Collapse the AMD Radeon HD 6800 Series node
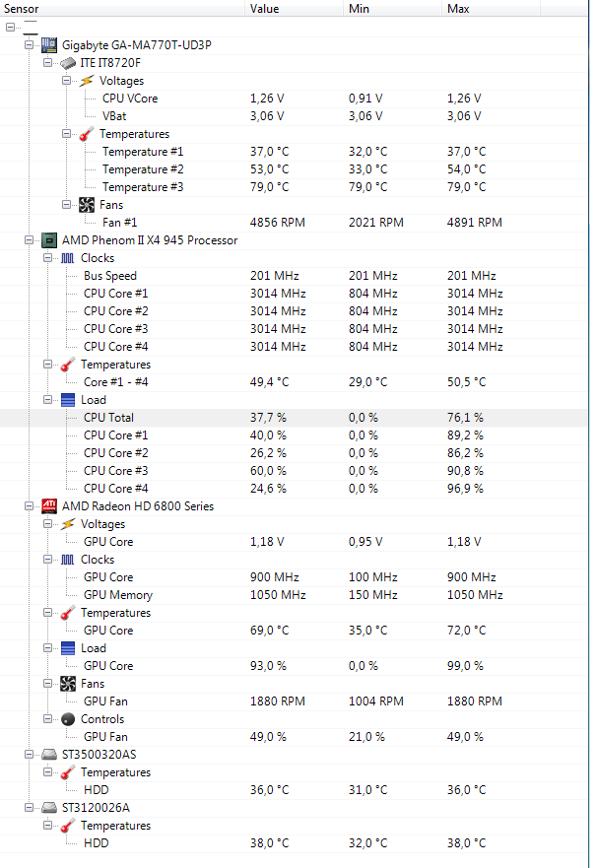This screenshot has height=868, width=597. [x=29, y=506]
